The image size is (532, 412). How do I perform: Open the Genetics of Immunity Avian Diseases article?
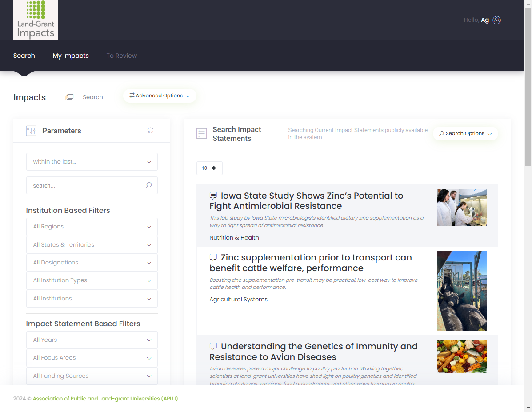tap(313, 352)
